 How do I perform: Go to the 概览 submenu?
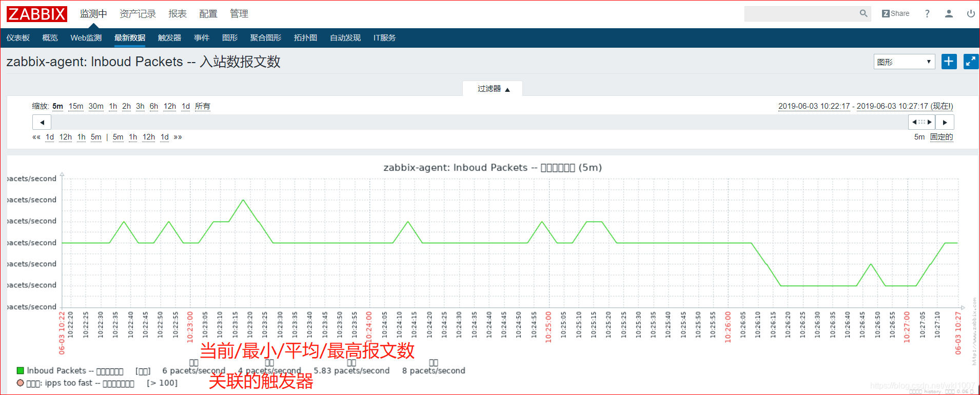coord(50,38)
